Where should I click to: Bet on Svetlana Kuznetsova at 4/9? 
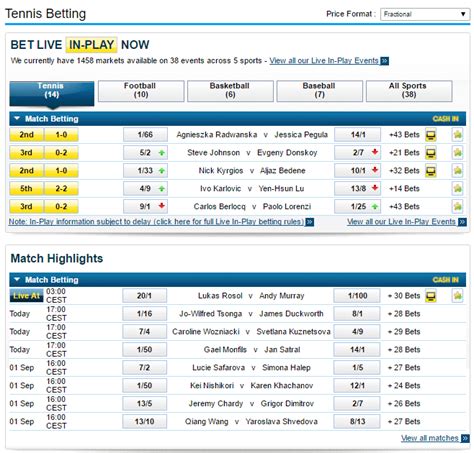357,332
